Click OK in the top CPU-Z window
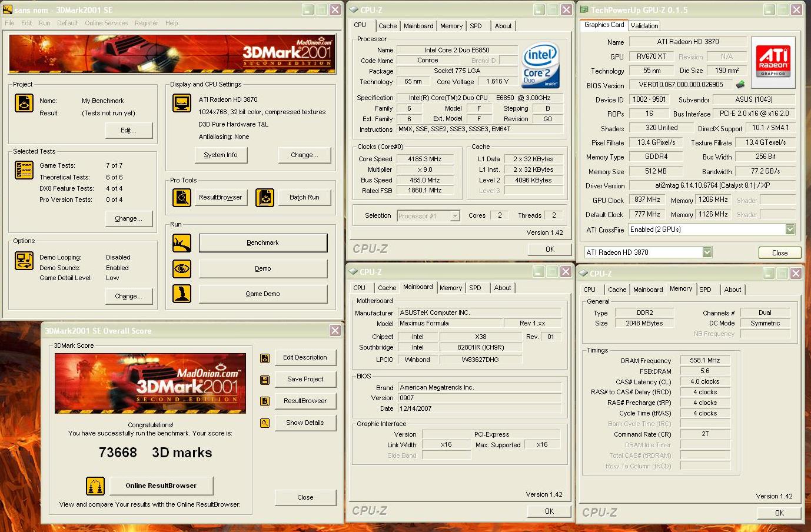 pos(550,249)
